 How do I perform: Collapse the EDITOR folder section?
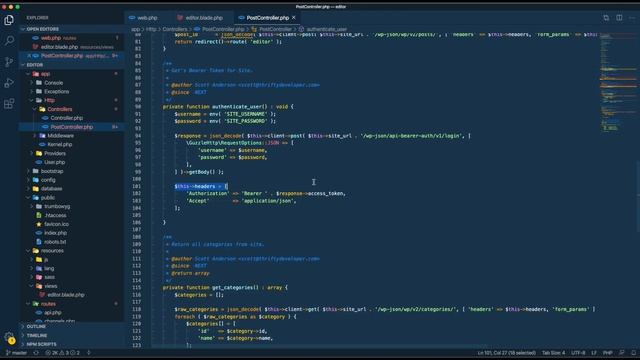pos(35,64)
